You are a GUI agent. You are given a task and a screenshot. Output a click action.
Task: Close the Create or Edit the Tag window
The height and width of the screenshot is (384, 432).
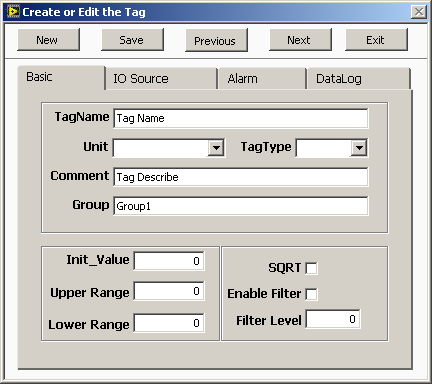pos(419,12)
